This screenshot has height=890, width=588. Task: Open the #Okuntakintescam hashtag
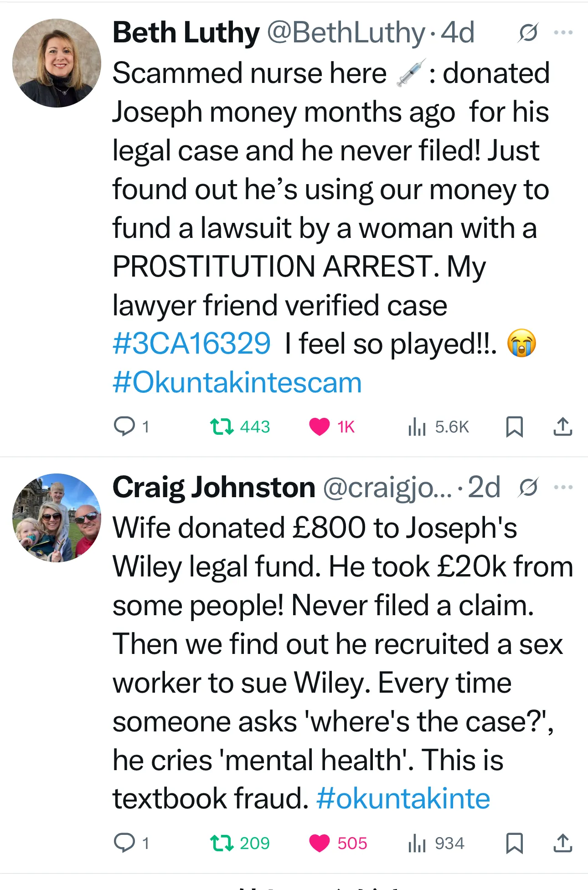coord(237,382)
